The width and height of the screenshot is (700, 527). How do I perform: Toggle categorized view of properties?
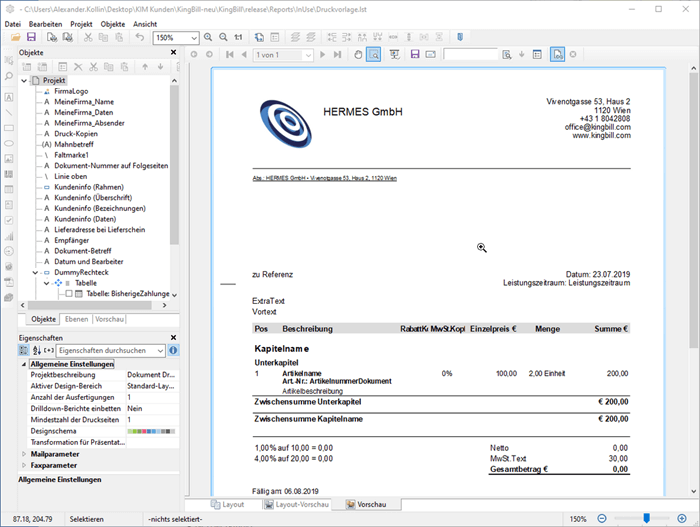25,350
